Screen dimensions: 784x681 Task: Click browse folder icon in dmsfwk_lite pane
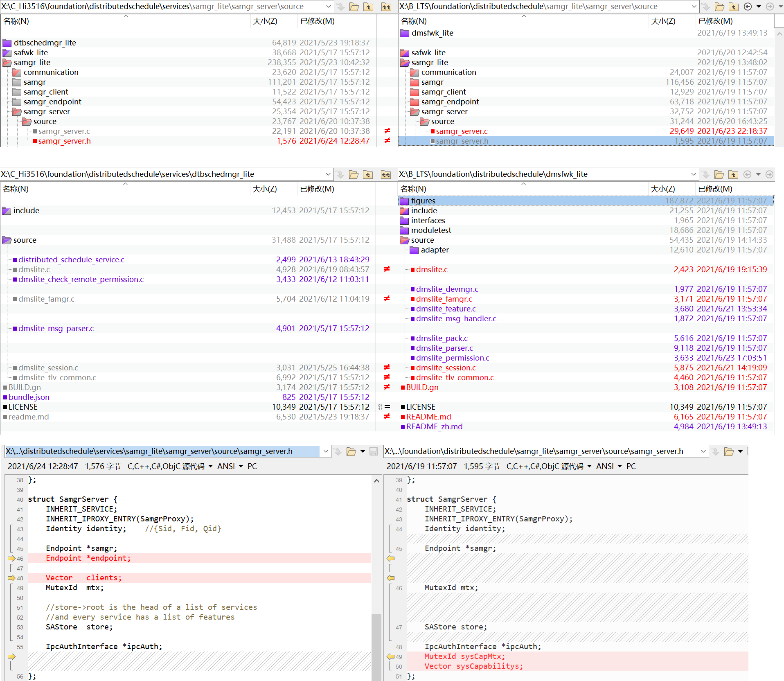tap(719, 175)
